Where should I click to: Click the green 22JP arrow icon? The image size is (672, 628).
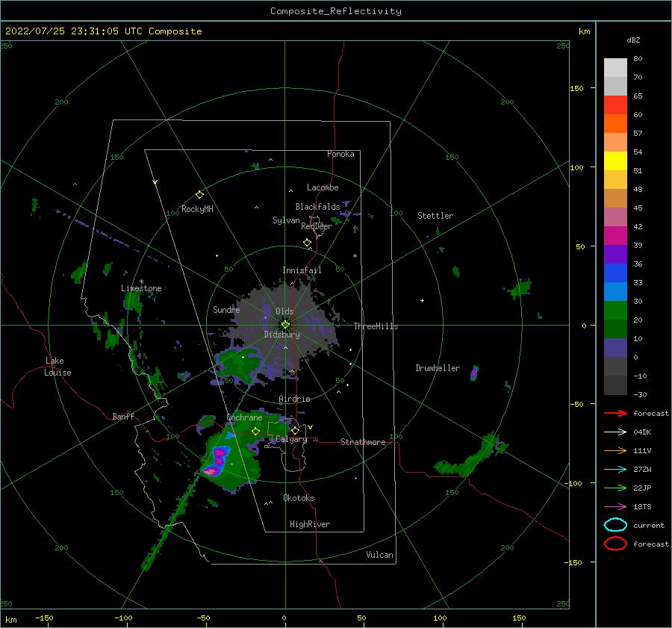[615, 488]
